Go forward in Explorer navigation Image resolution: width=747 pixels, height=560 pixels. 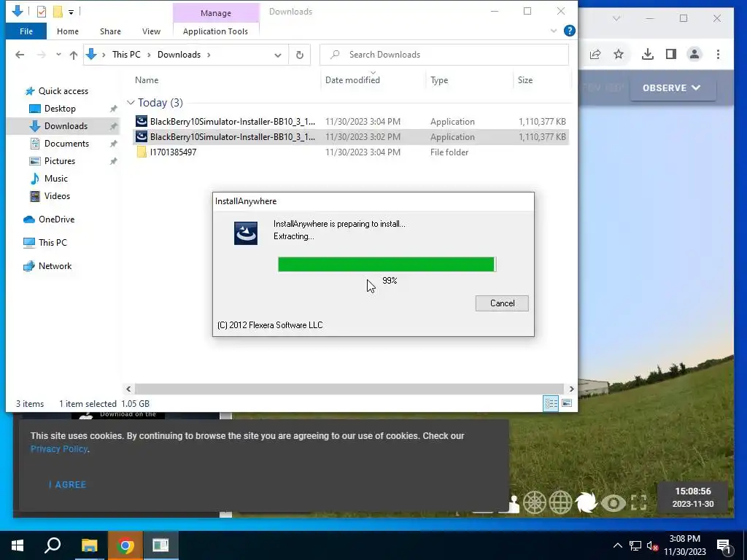[x=42, y=55]
